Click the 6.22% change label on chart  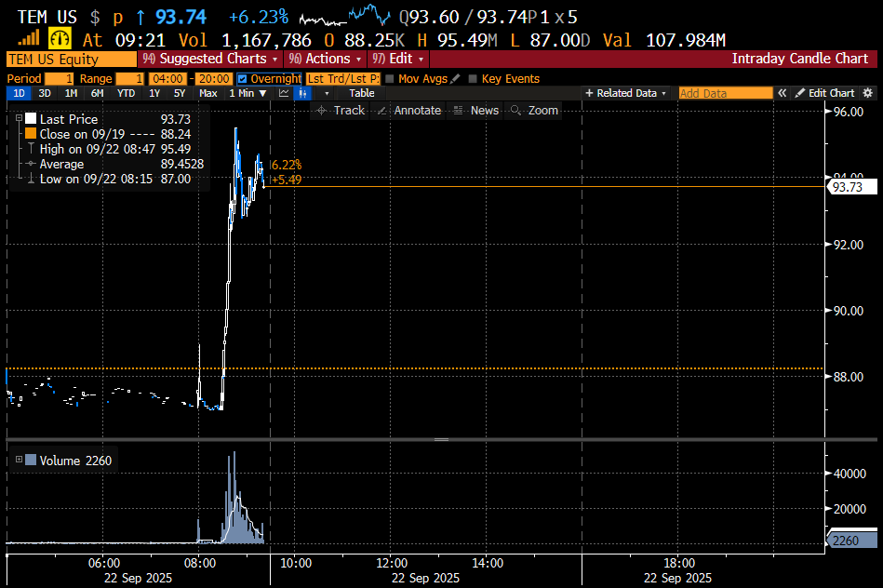(x=287, y=165)
